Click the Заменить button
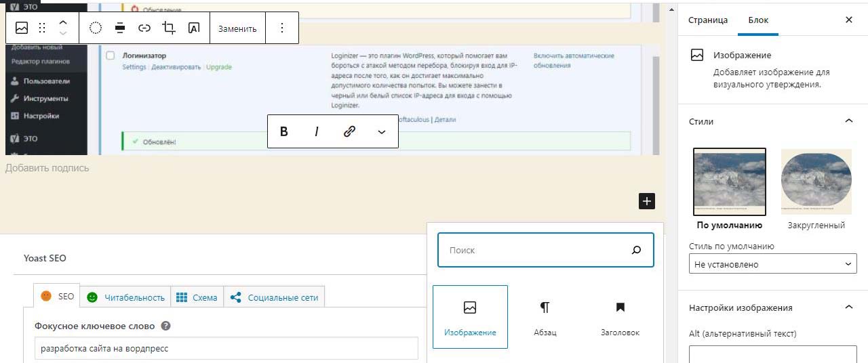 (237, 28)
